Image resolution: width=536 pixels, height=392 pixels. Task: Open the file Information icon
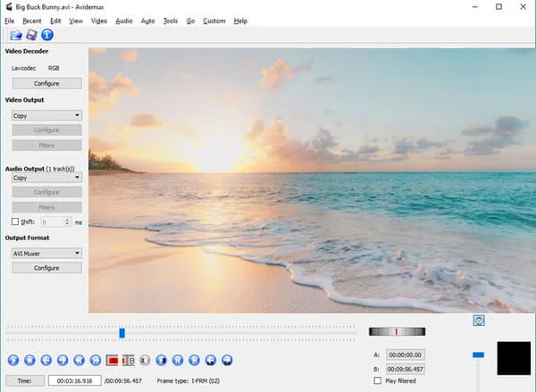47,35
